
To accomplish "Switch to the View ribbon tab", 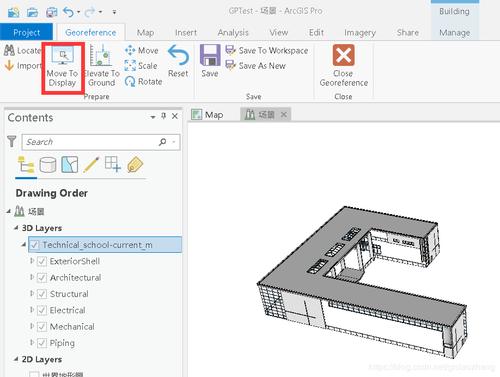I will pos(279,32).
